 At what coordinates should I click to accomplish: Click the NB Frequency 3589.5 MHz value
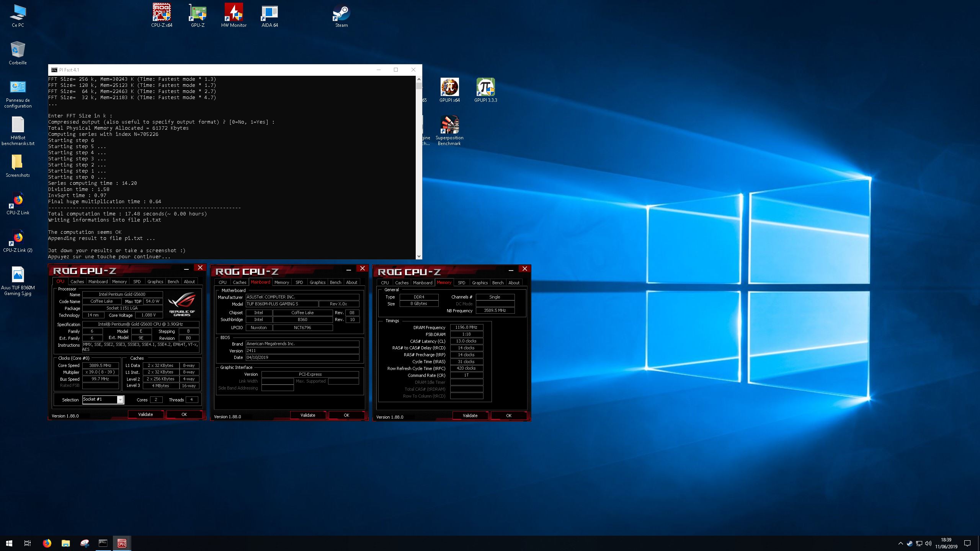click(x=495, y=310)
